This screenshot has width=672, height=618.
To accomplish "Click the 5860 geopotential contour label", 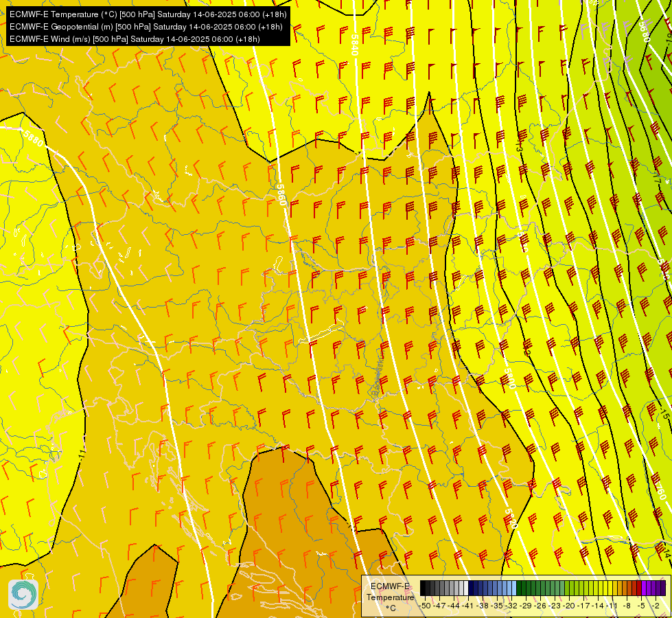I will [281, 194].
